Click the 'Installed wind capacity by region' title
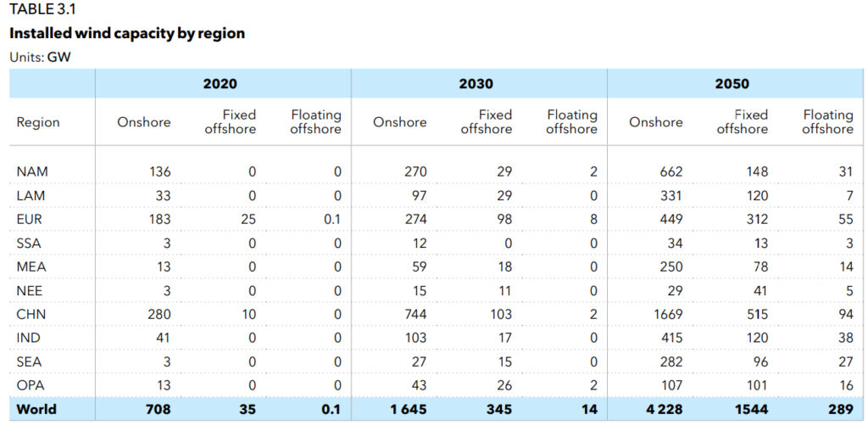 (x=126, y=34)
